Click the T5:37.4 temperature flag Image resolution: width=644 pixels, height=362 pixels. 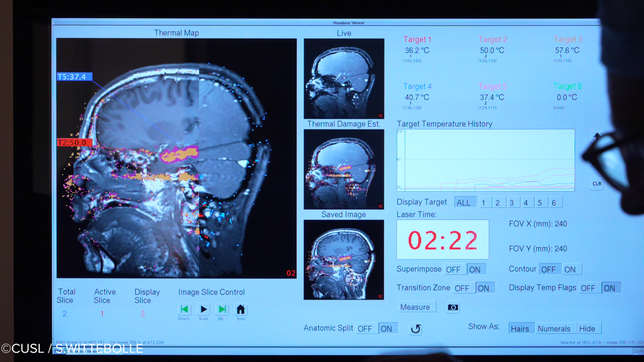point(74,77)
